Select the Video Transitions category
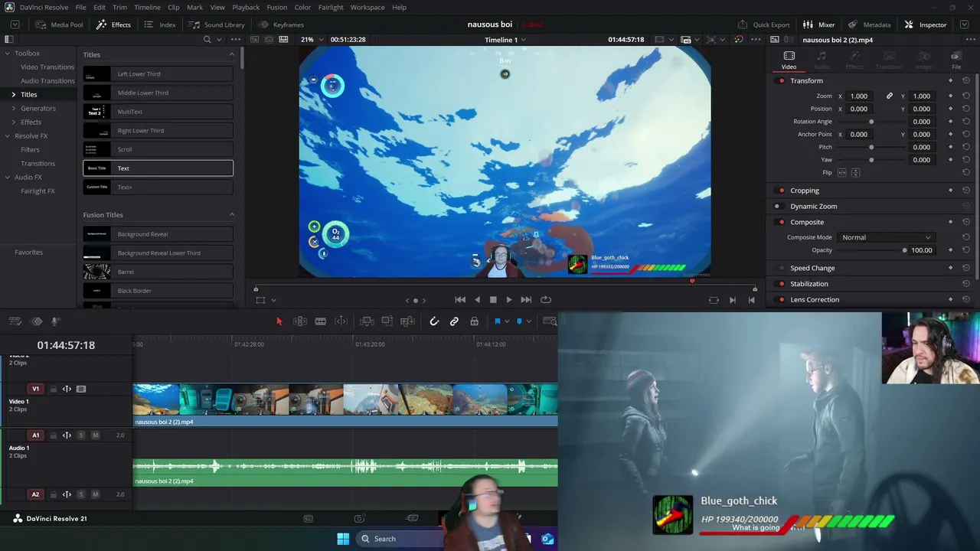 click(47, 67)
